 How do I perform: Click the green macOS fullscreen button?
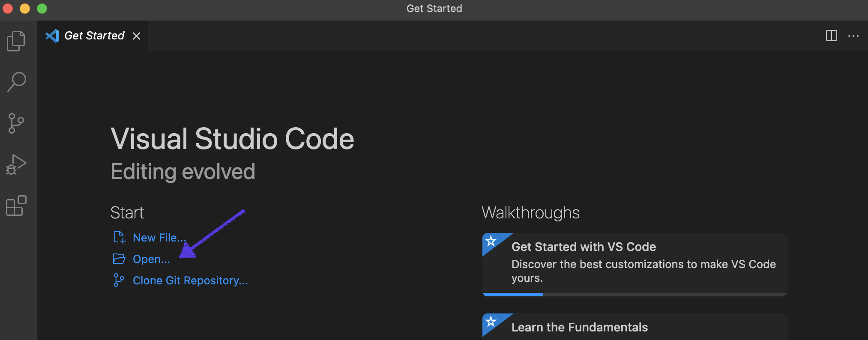click(42, 9)
